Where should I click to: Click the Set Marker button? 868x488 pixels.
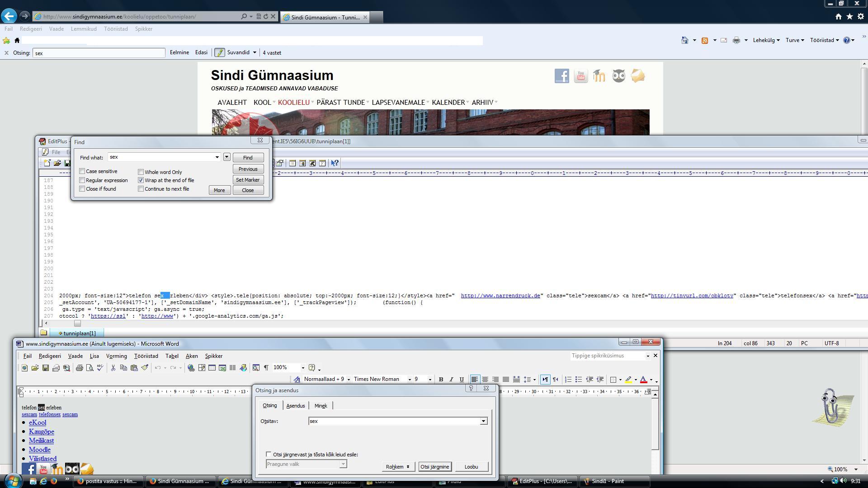click(x=248, y=180)
